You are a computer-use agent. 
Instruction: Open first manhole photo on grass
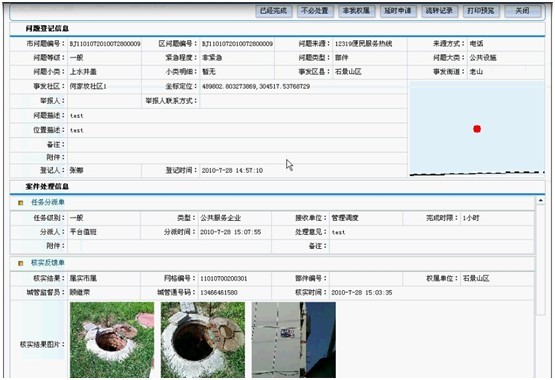click(112, 340)
